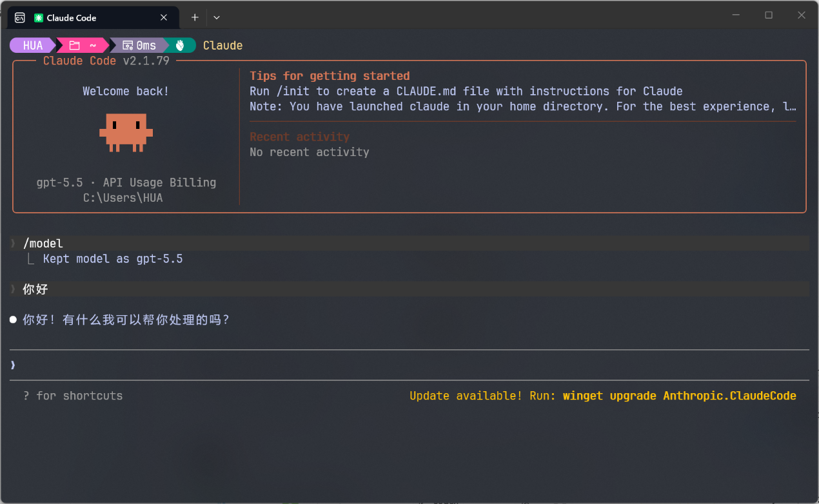Click the No recent activity text

click(x=310, y=152)
